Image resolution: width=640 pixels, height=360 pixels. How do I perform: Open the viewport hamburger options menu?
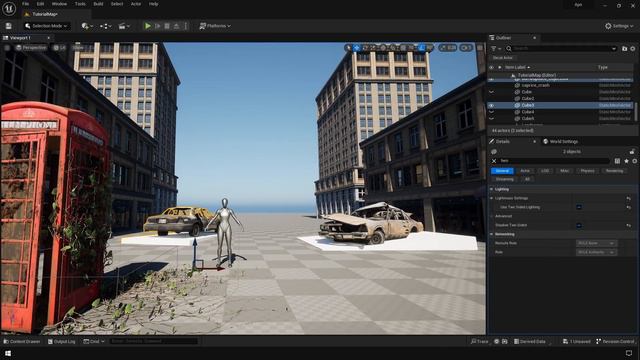[x=7, y=48]
